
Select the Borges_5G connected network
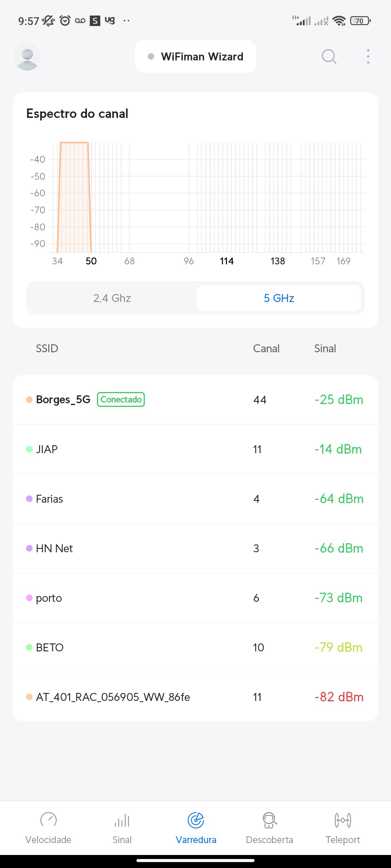(195, 400)
